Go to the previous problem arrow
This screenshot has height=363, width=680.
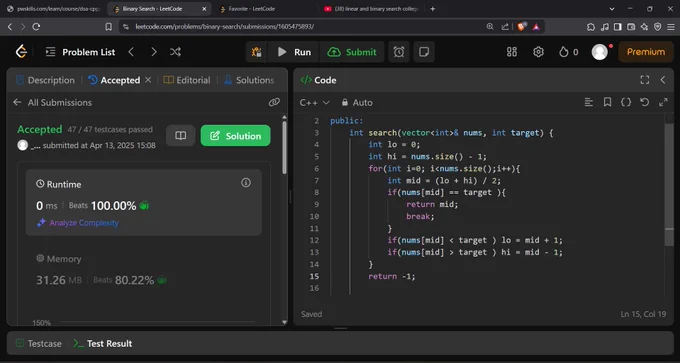[x=131, y=52]
